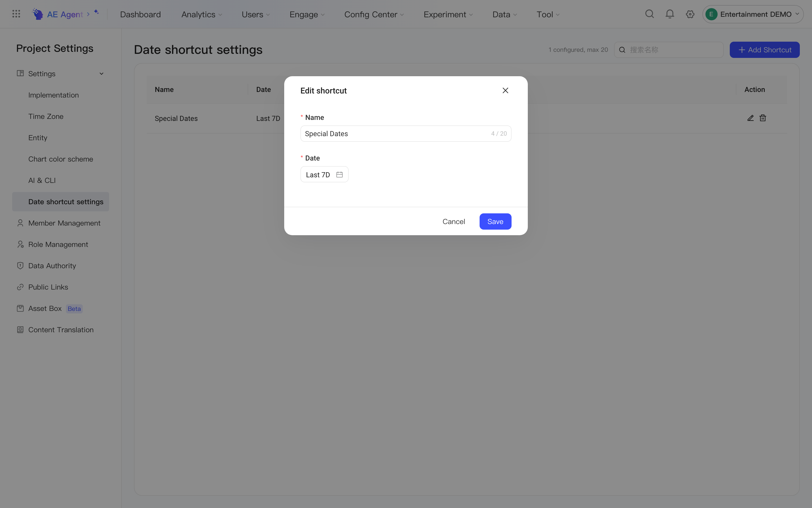The image size is (812, 508).
Task: Open the apps grid launcher icon
Action: click(16, 14)
